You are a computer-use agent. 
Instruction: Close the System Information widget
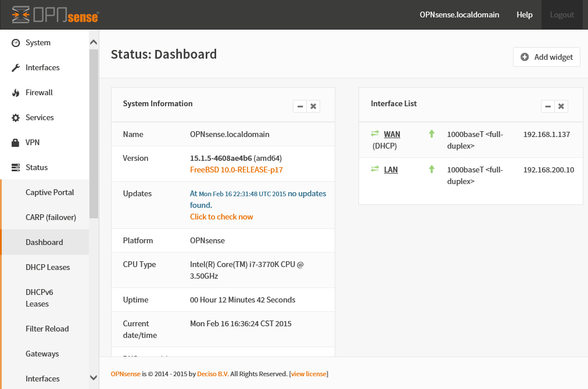313,106
